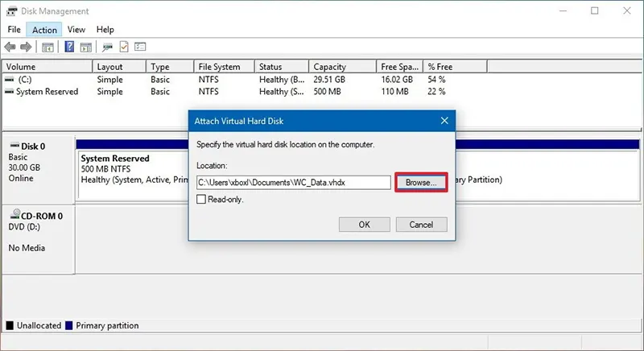The height and width of the screenshot is (351, 644).
Task: Select the CD-ROM 0 disc icon
Action: [15, 213]
